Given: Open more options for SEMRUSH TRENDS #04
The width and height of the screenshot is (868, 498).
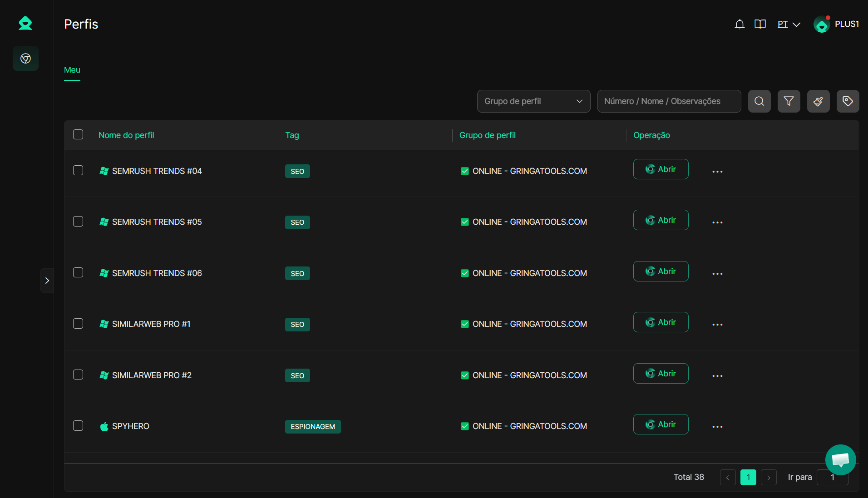Looking at the screenshot, I should [717, 172].
